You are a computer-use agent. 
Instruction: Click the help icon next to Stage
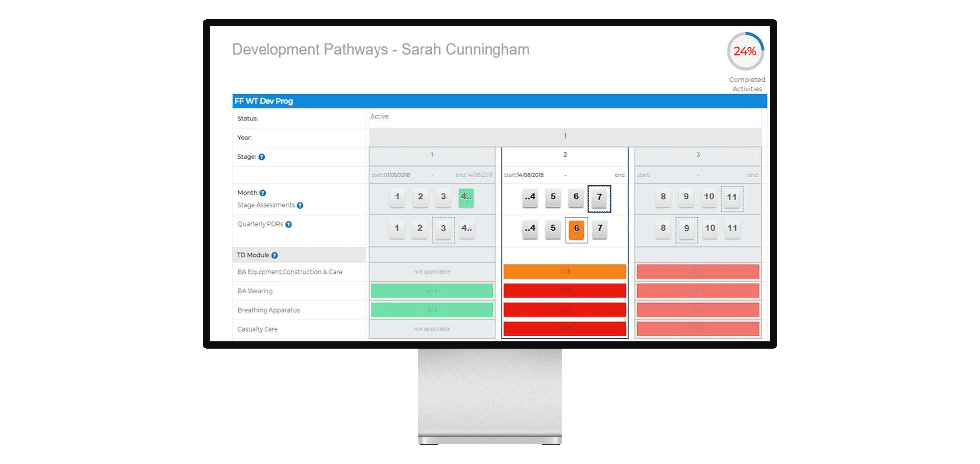pos(262,157)
